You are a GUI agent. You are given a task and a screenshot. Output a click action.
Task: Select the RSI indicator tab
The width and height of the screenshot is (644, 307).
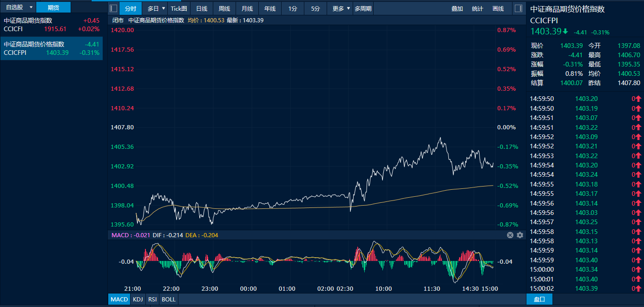pos(152,299)
